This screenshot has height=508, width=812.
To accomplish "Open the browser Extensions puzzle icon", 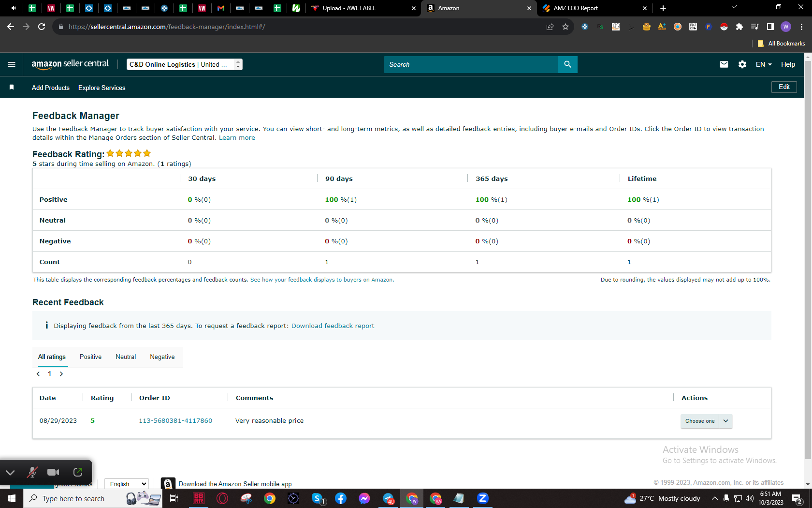I will [x=739, y=27].
